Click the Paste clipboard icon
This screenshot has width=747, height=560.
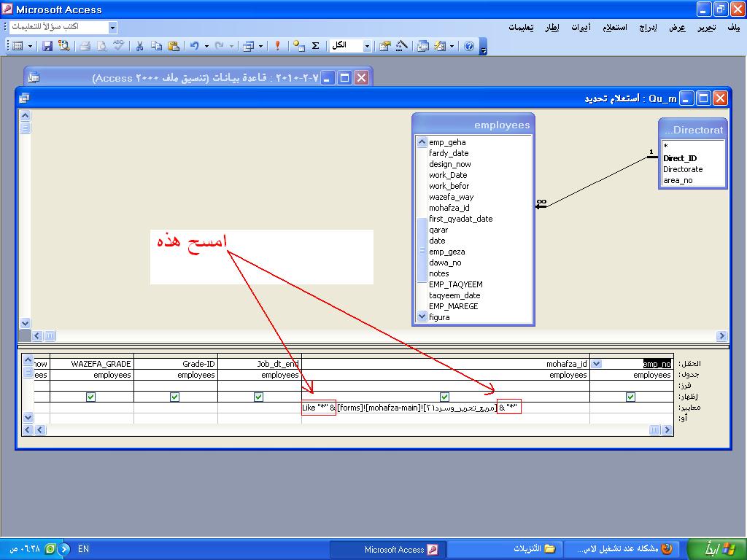174,46
